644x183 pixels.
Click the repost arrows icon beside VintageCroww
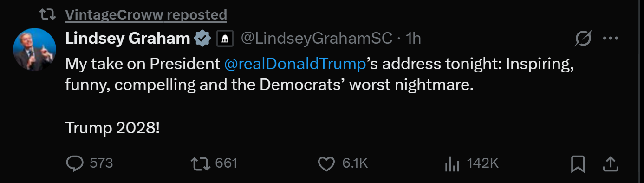[x=47, y=15]
